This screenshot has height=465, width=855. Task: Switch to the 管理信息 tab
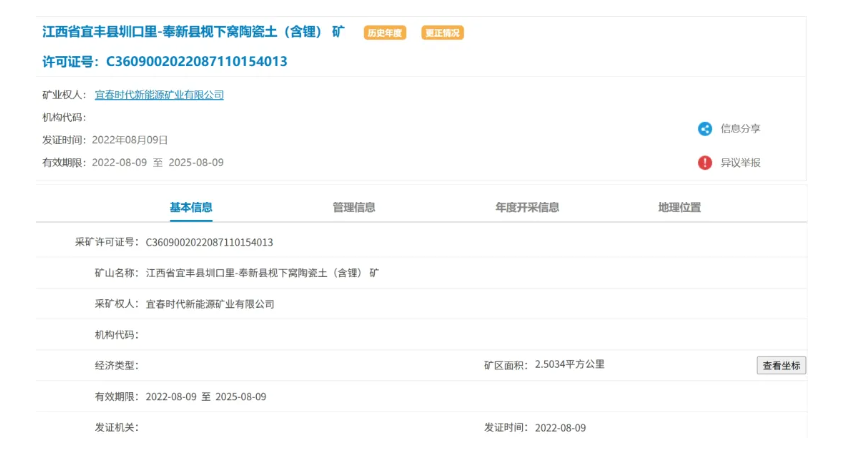354,207
